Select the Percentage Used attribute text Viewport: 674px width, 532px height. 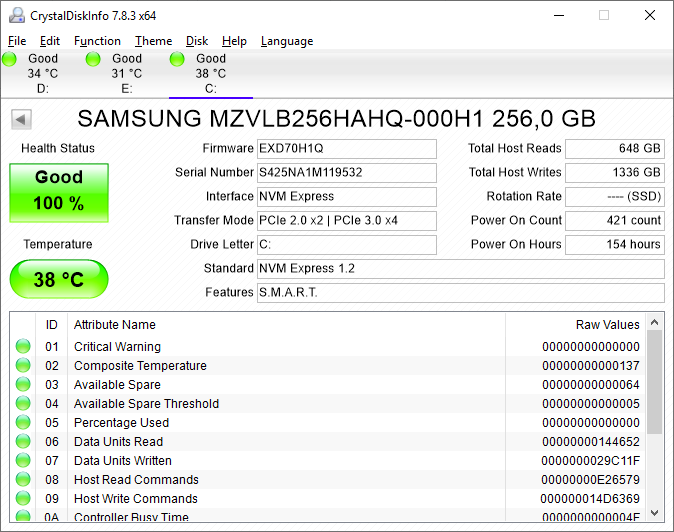121,422
